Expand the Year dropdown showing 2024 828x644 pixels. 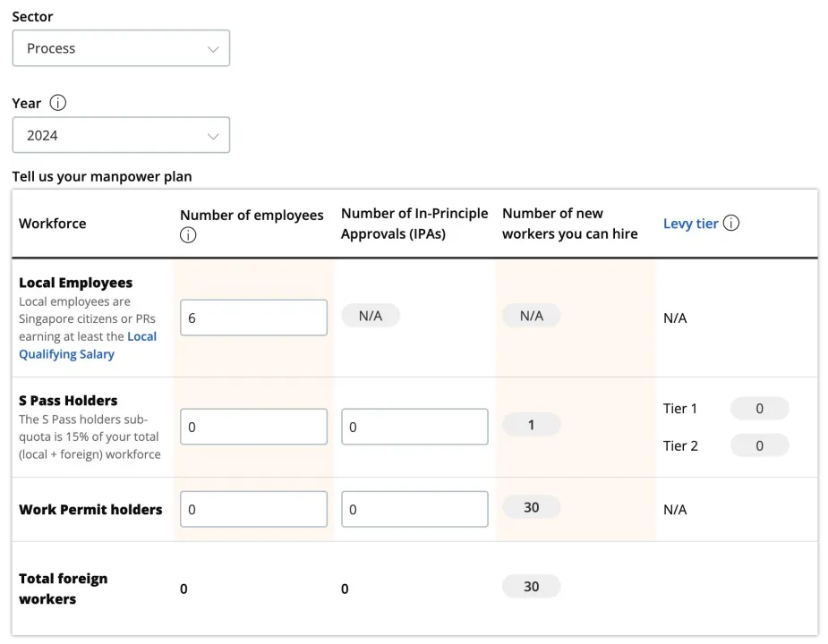tap(121, 135)
